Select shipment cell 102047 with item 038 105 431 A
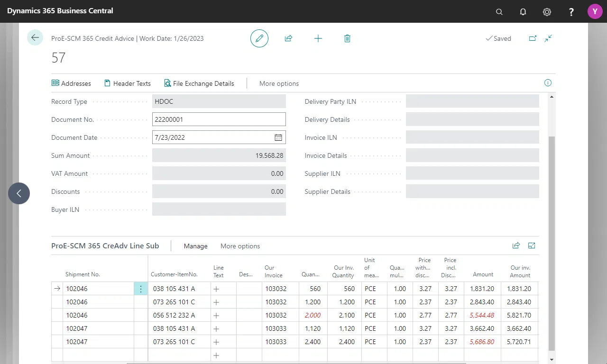Image resolution: width=607 pixels, height=364 pixels. (x=99, y=328)
